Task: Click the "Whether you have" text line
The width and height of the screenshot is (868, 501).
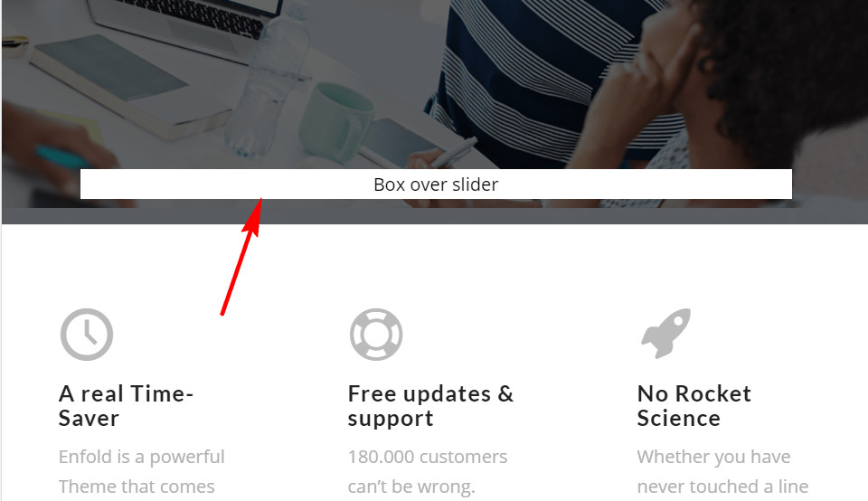Action: point(713,457)
